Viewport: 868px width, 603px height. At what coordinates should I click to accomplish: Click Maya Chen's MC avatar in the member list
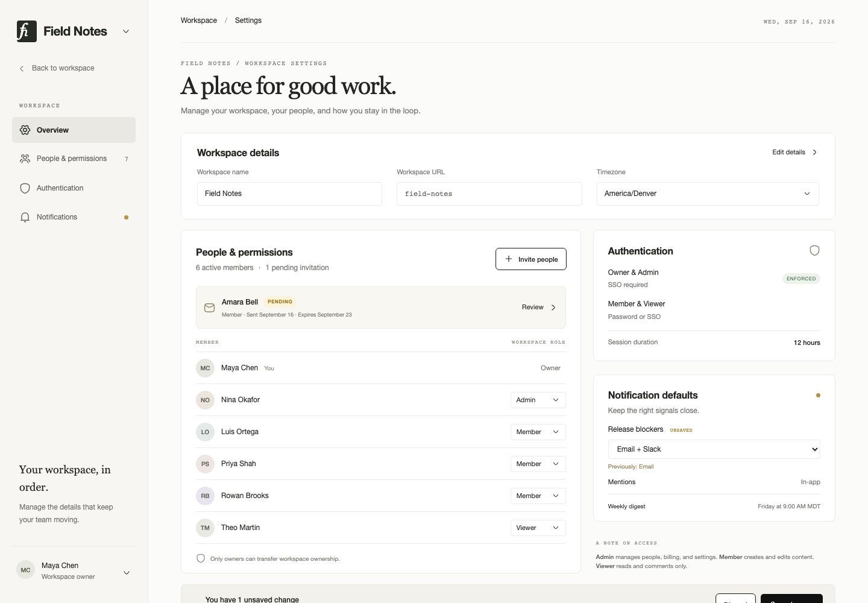click(x=205, y=368)
